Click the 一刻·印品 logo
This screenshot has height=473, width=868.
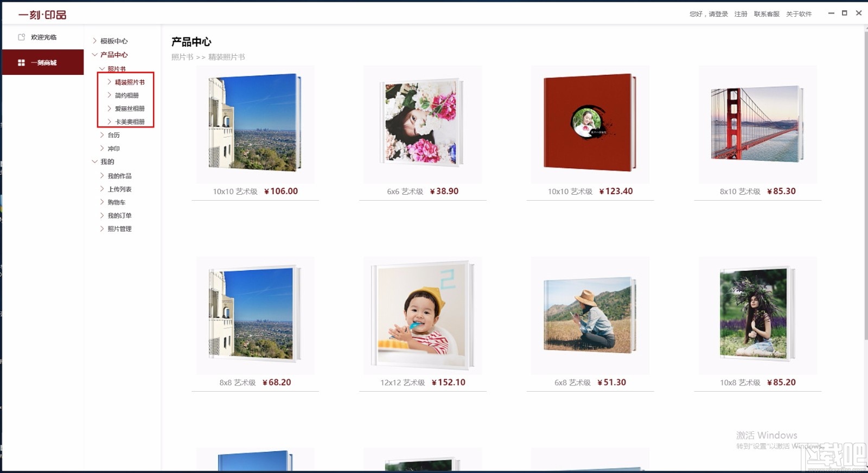tap(42, 15)
